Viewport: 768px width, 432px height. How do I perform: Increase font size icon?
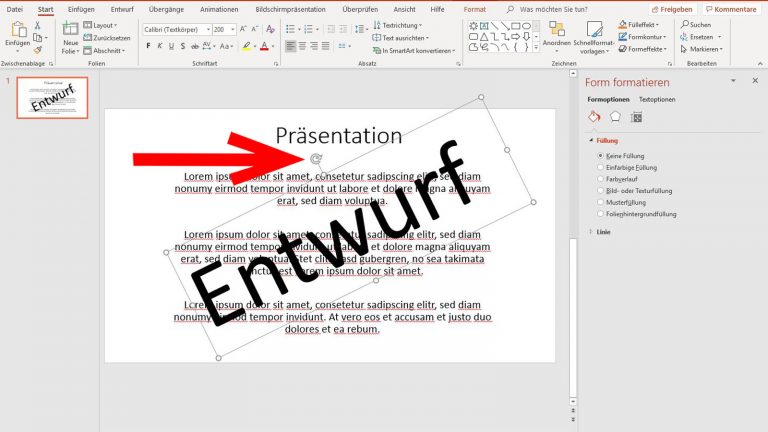coord(243,29)
